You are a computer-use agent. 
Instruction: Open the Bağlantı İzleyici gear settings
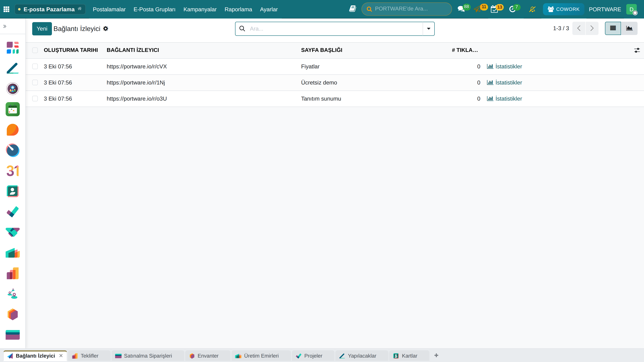(106, 29)
